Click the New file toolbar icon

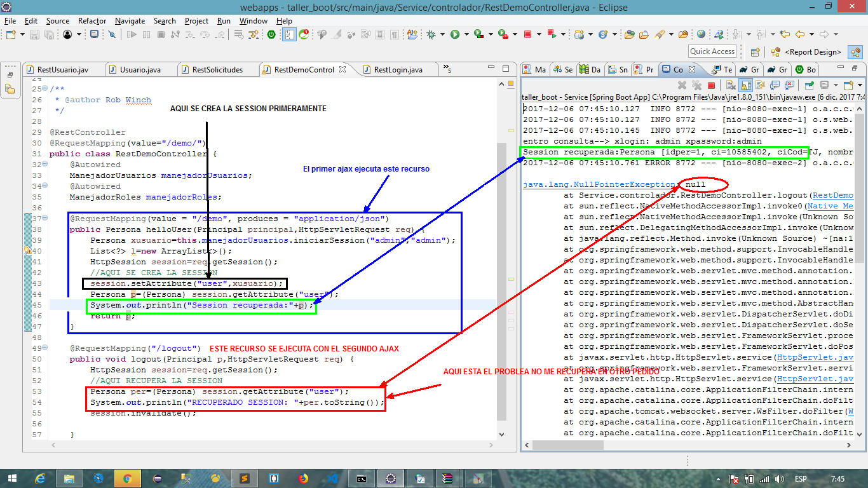click(x=11, y=34)
